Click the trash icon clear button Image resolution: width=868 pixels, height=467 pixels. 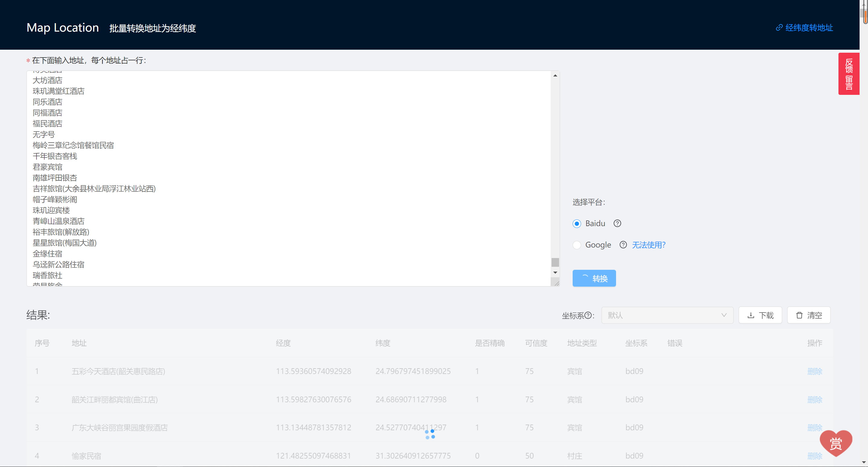pos(808,316)
